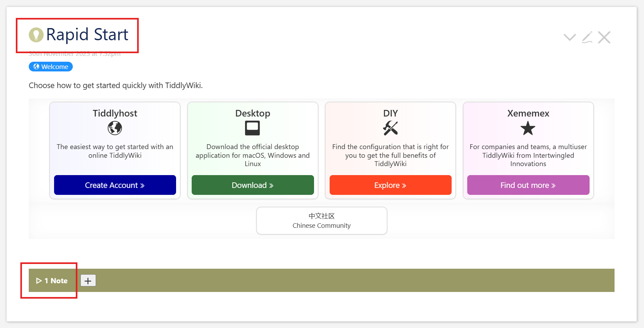Open the more actions chevron for tiddler
Screen dimensions: 644x328
(x=569, y=37)
